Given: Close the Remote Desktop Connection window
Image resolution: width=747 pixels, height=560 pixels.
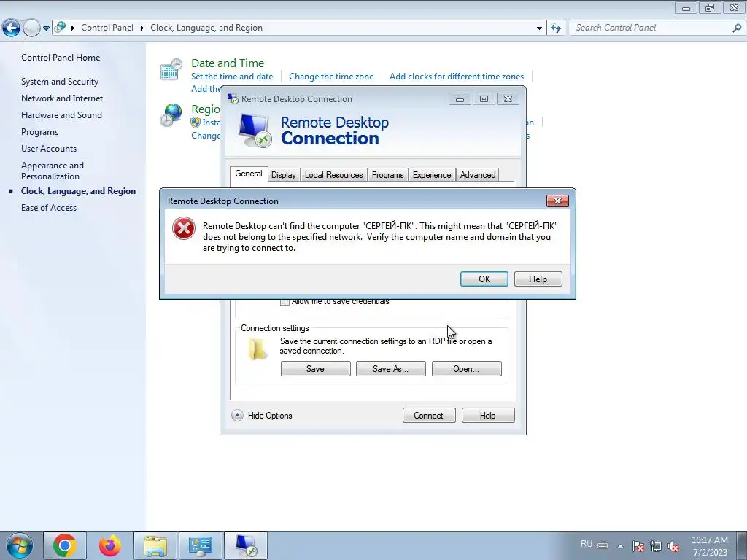Looking at the screenshot, I should click(x=508, y=99).
